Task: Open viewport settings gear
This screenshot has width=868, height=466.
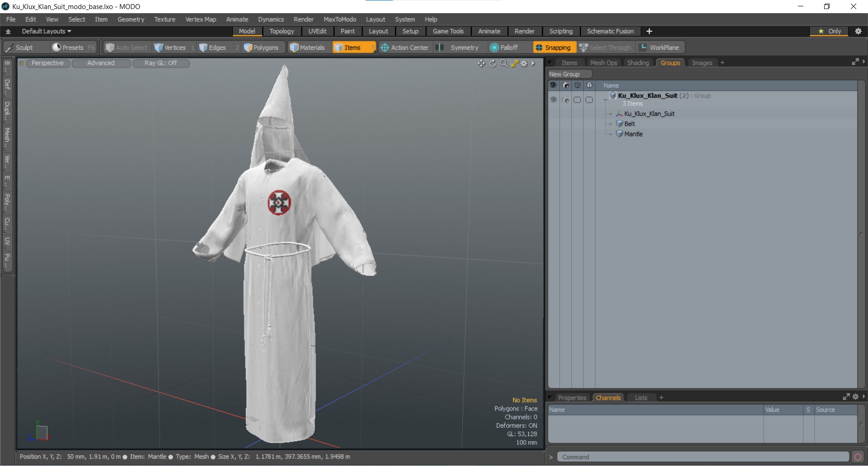Action: tap(524, 63)
